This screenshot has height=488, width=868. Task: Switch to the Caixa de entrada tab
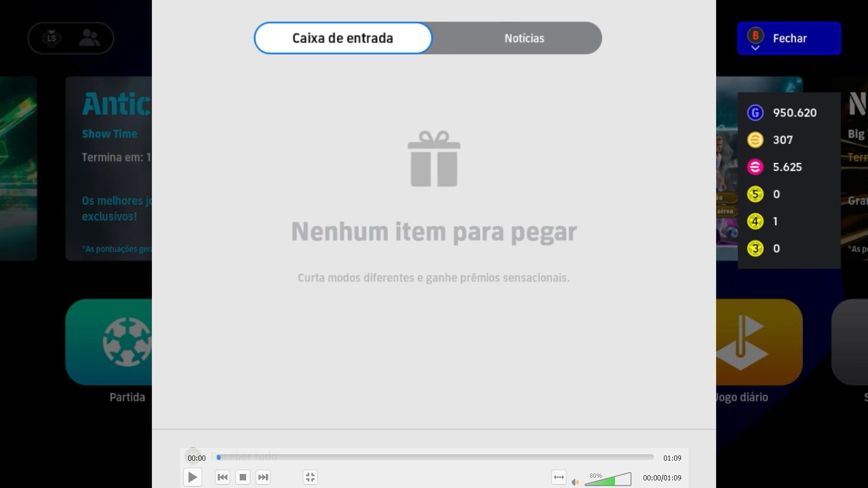point(343,38)
